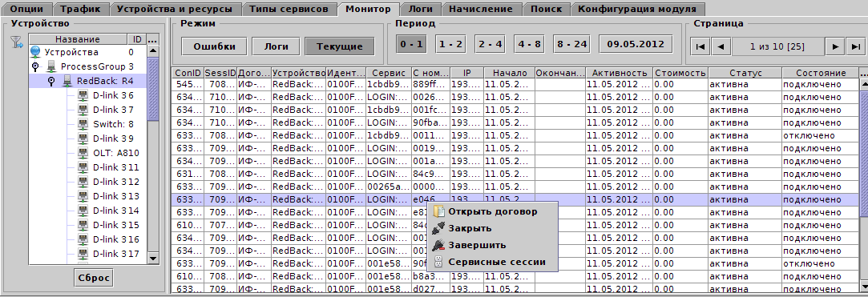The height and width of the screenshot is (297, 868).
Task: Open the Начисление tab
Action: point(482,9)
